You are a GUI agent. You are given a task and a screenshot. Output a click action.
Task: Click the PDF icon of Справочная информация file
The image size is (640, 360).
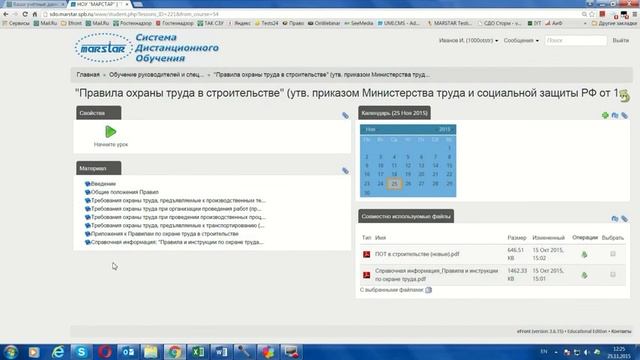coord(367,275)
